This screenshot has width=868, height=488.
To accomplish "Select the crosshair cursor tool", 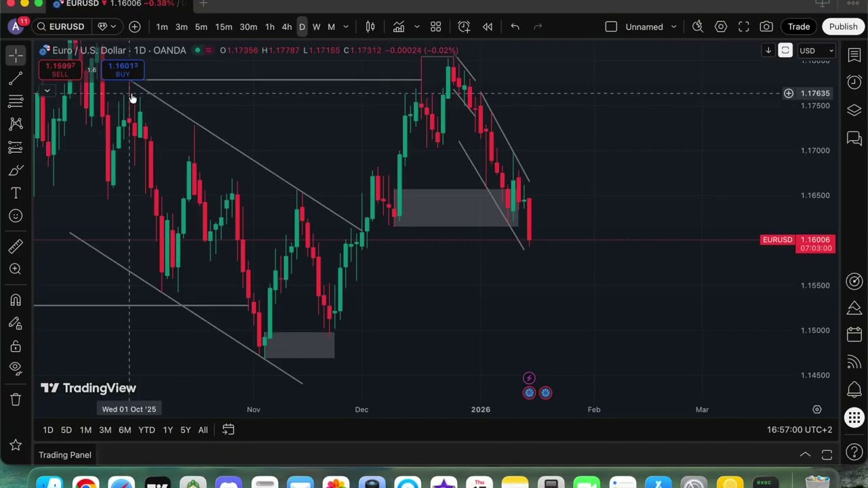I will click(x=16, y=55).
